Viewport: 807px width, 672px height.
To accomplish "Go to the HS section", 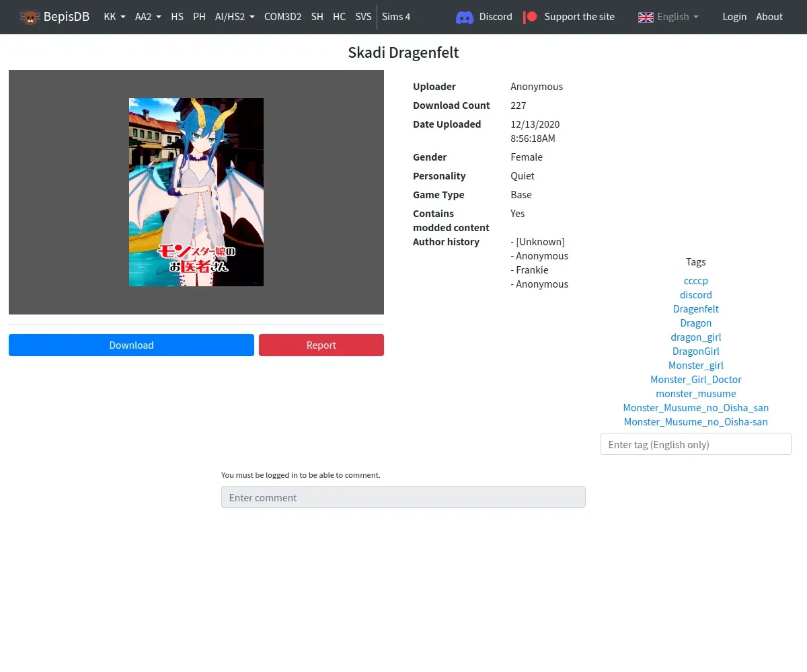I will (177, 17).
